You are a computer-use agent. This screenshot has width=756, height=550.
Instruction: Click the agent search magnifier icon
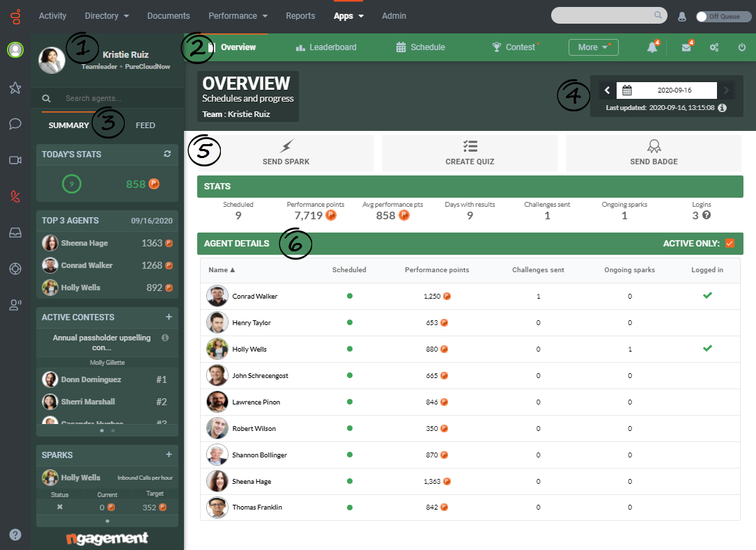point(46,98)
